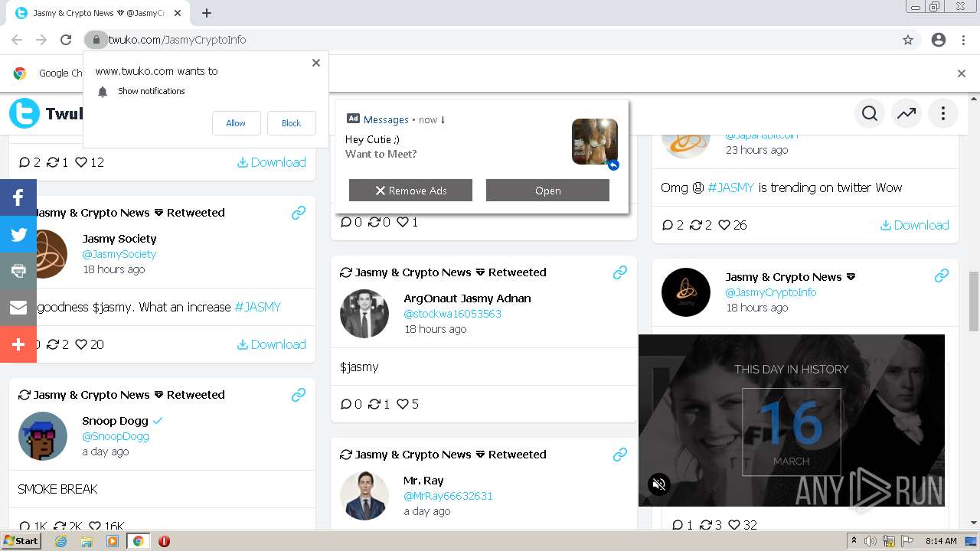This screenshot has height=551, width=980.
Task: Click Open on Messages ad
Action: 547,191
